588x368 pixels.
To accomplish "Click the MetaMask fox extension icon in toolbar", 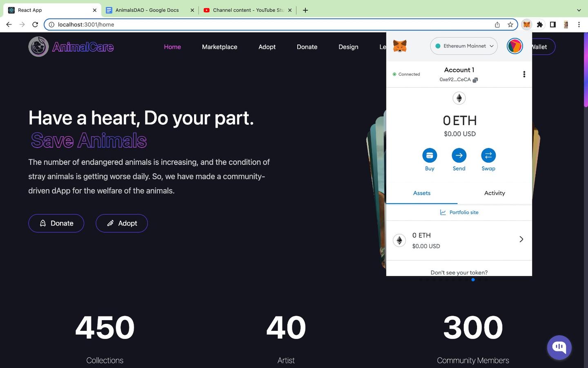I will click(x=527, y=25).
